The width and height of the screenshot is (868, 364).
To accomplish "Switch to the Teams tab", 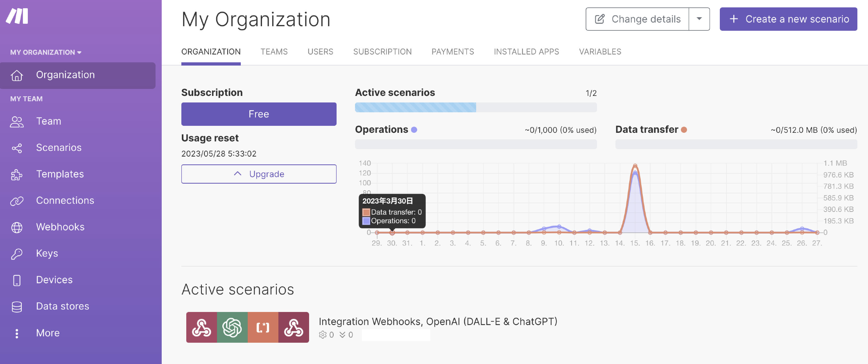I will point(274,52).
